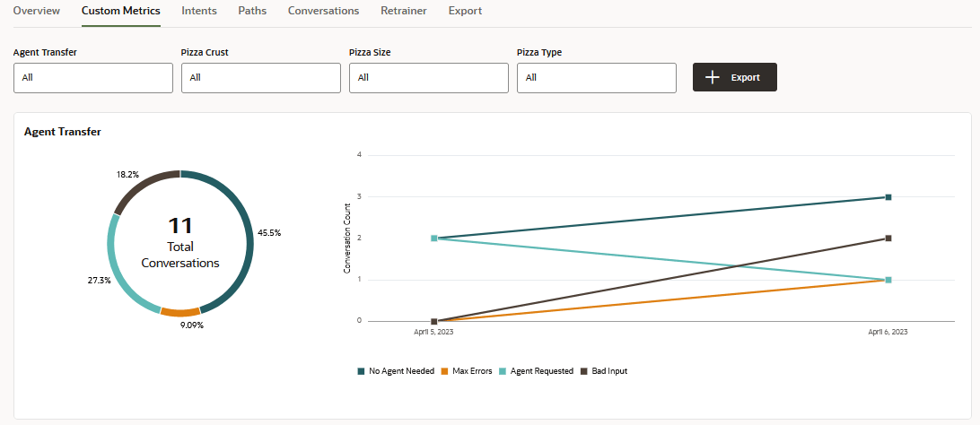Open the Pizza Crust filter dropdown
The height and width of the screenshot is (425, 980).
pyautogui.click(x=261, y=78)
